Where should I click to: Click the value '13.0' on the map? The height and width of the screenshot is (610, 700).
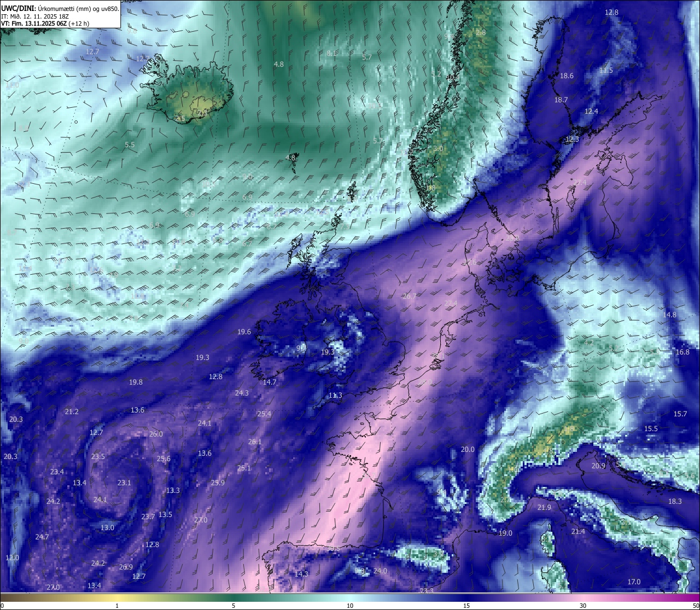tap(107, 528)
